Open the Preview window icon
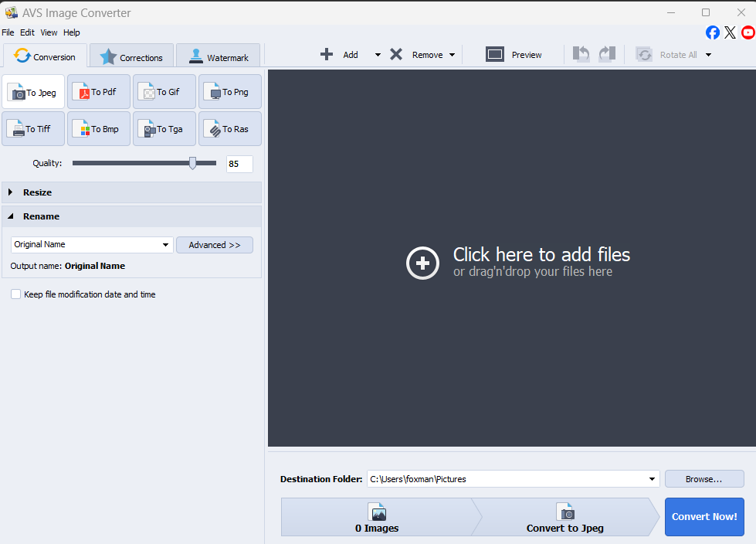 pos(495,54)
